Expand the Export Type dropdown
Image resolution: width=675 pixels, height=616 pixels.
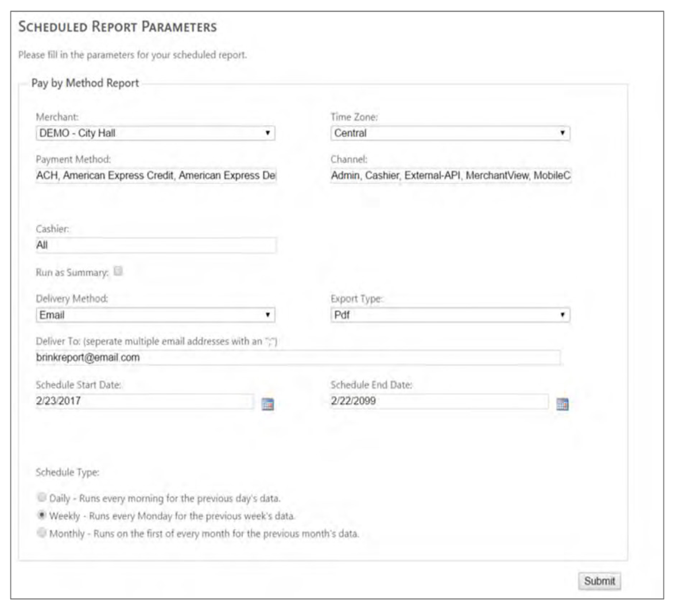[x=450, y=315]
